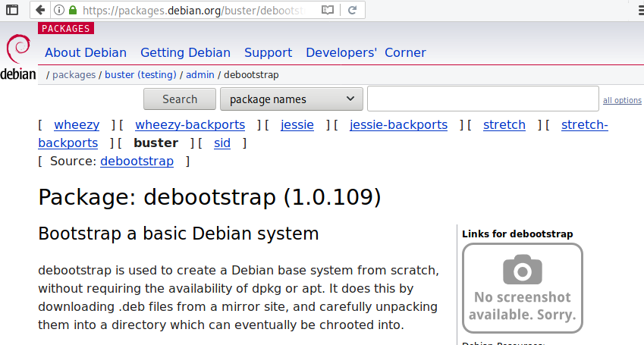Go back with the back arrow

pyautogui.click(x=40, y=10)
